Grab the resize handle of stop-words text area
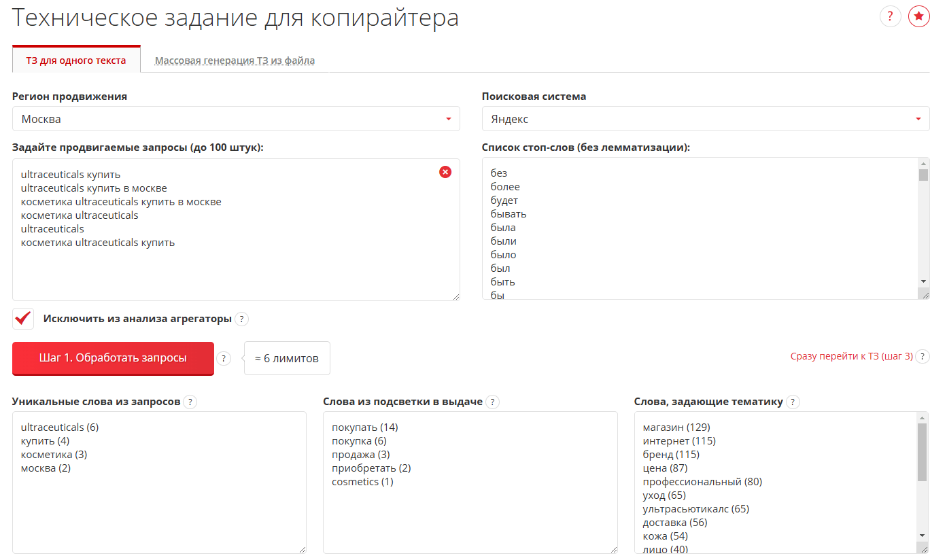The height and width of the screenshot is (560, 947). pyautogui.click(x=924, y=294)
